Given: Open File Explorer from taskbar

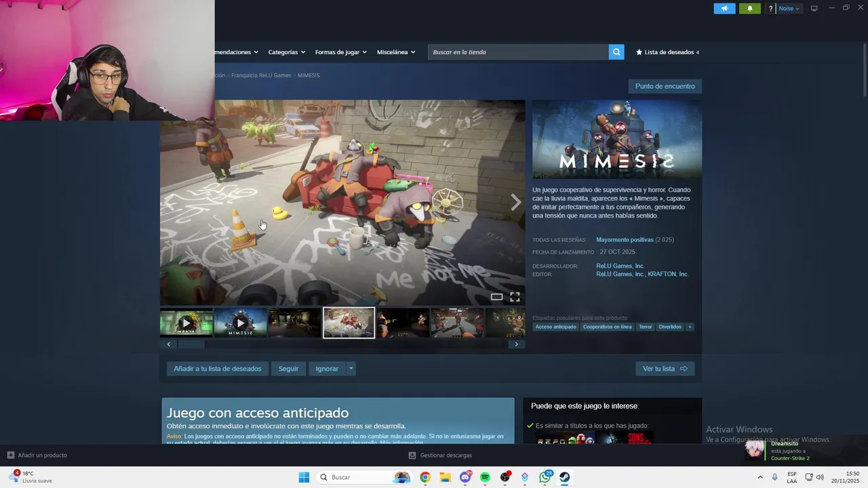Looking at the screenshot, I should (445, 477).
